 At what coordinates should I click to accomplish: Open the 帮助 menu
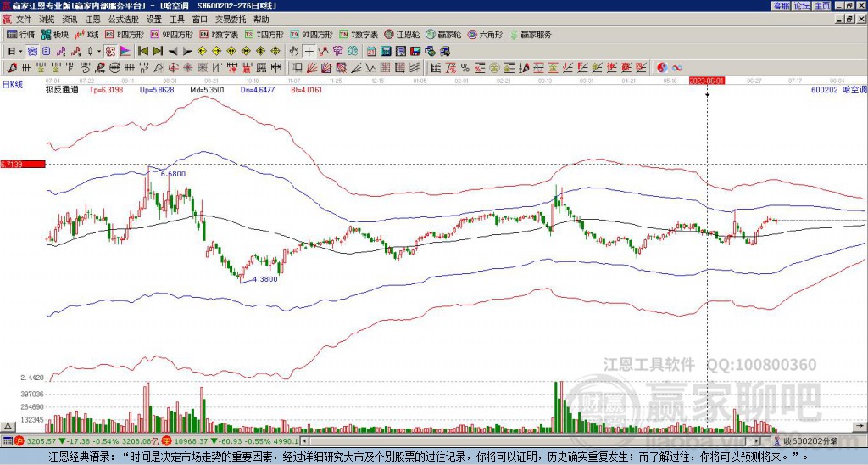tap(261, 20)
